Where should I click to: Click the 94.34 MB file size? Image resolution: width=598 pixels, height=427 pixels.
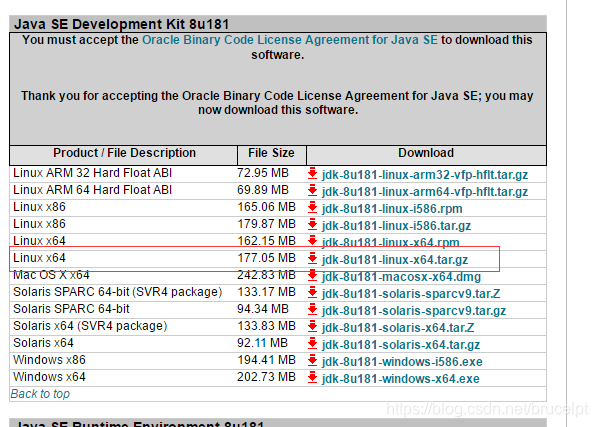tap(263, 309)
